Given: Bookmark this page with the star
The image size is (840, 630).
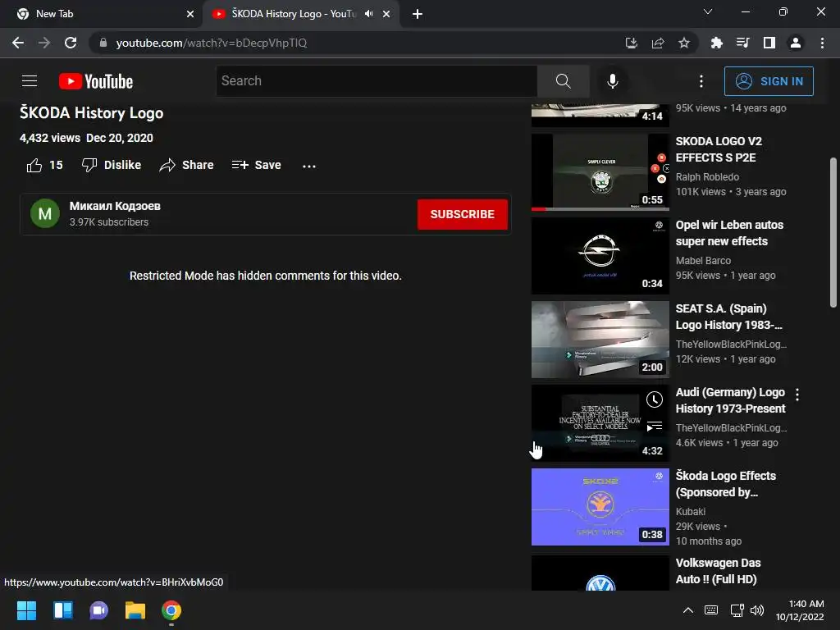Looking at the screenshot, I should tap(683, 43).
